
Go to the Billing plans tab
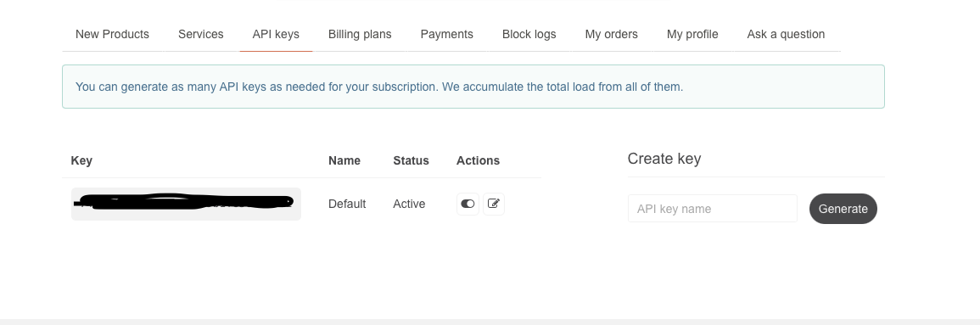pyautogui.click(x=360, y=35)
